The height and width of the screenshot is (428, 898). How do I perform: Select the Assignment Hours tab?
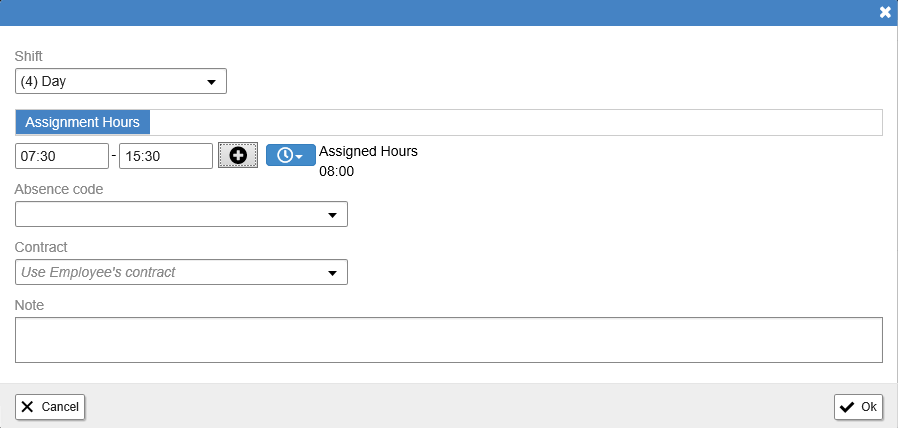tap(82, 122)
